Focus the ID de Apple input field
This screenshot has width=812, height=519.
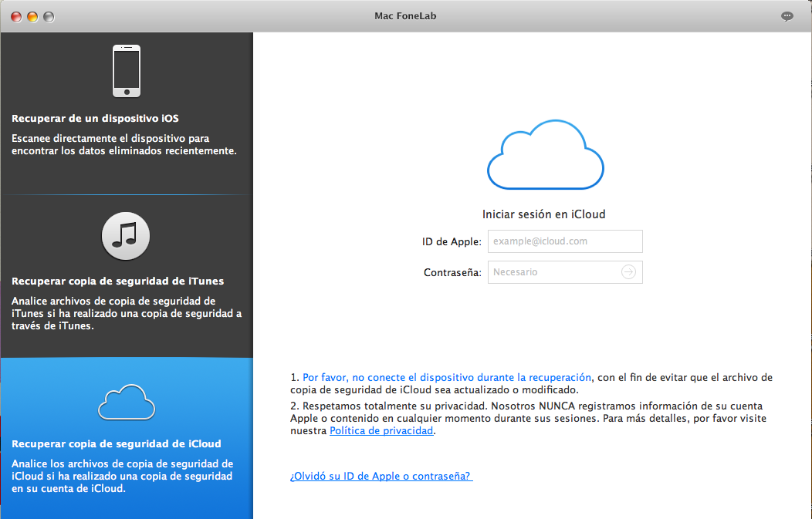tap(565, 241)
